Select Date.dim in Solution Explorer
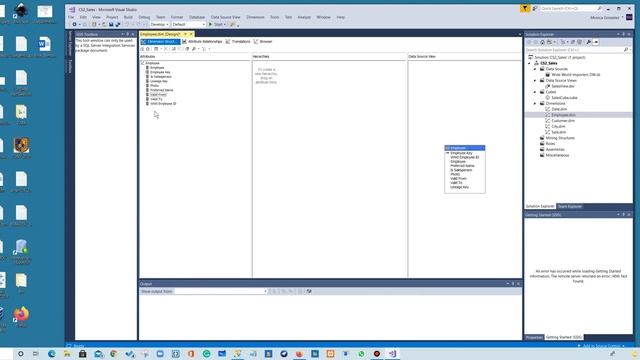640x360 pixels. point(556,109)
